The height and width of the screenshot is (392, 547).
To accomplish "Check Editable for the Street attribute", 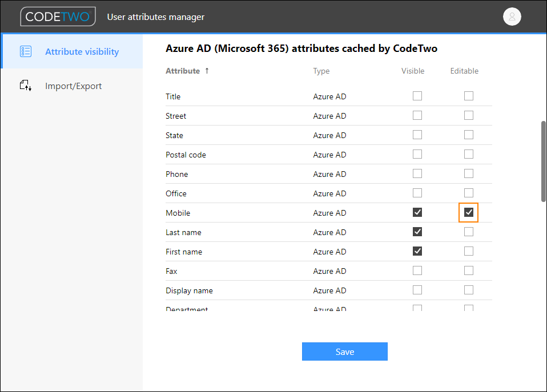I will click(x=469, y=115).
